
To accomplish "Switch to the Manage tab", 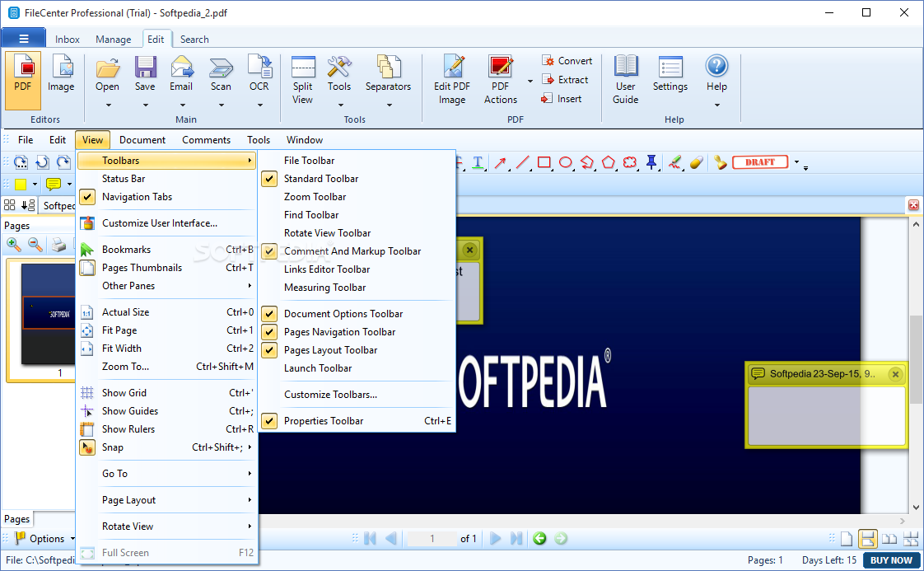I will click(x=113, y=40).
